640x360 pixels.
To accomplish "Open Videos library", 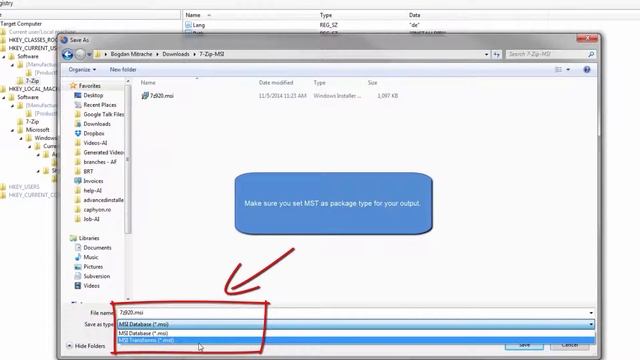I will pyautogui.click(x=91, y=286).
